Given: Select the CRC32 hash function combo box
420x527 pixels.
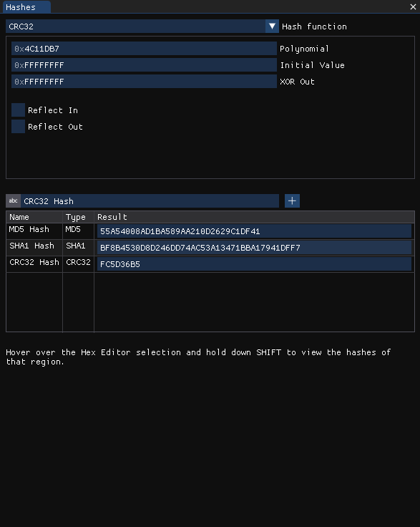Looking at the screenshot, I should click(x=142, y=26).
